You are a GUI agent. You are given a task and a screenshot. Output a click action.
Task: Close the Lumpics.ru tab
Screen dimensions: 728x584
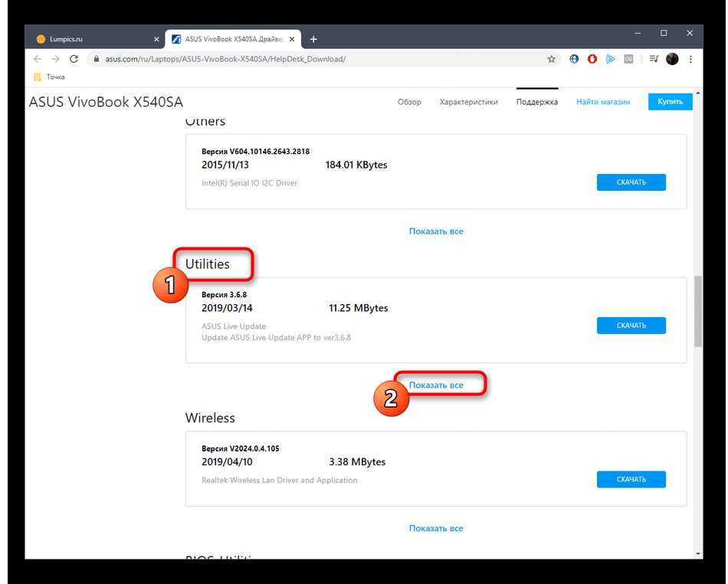point(156,39)
